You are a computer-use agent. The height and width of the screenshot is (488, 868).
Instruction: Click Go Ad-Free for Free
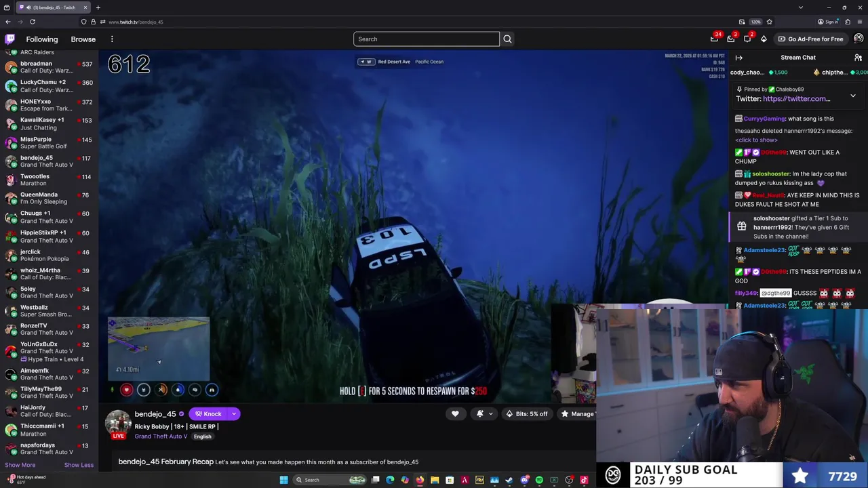coord(810,39)
